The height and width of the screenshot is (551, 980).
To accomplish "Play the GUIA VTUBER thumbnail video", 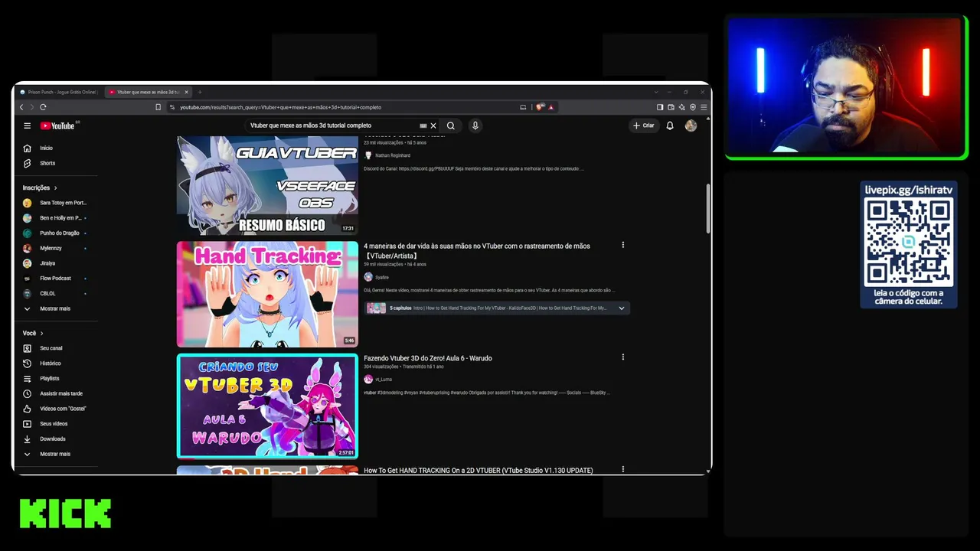I will click(x=267, y=185).
